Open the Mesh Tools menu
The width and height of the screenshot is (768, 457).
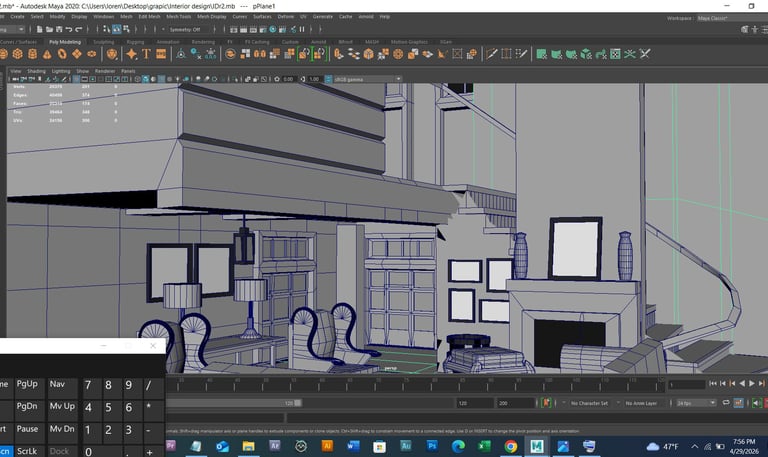pos(178,17)
